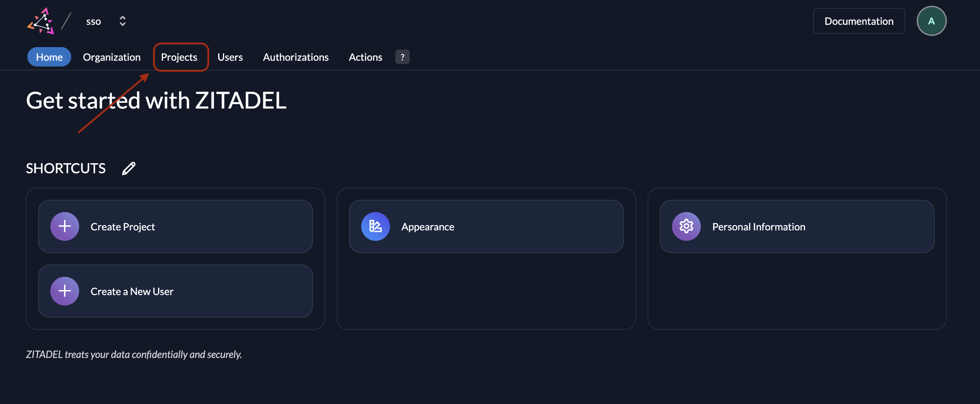Click the gear icon on Personal Information
The image size is (980, 404).
686,226
